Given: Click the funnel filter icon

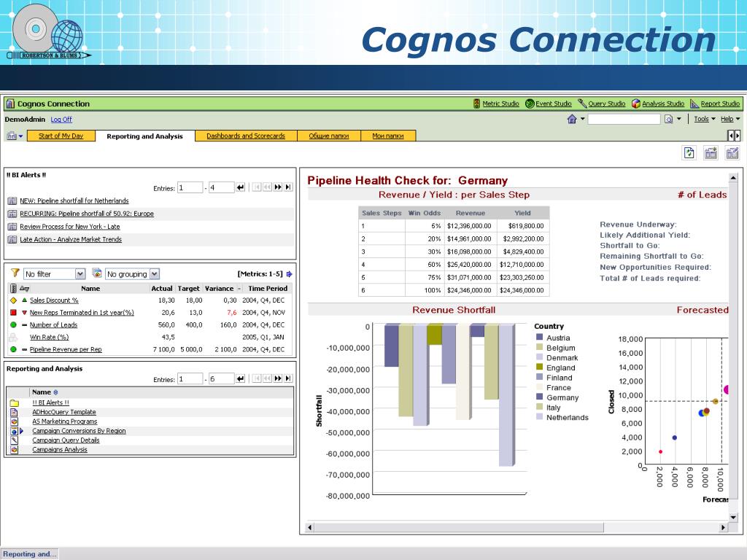Looking at the screenshot, I should pos(15,273).
